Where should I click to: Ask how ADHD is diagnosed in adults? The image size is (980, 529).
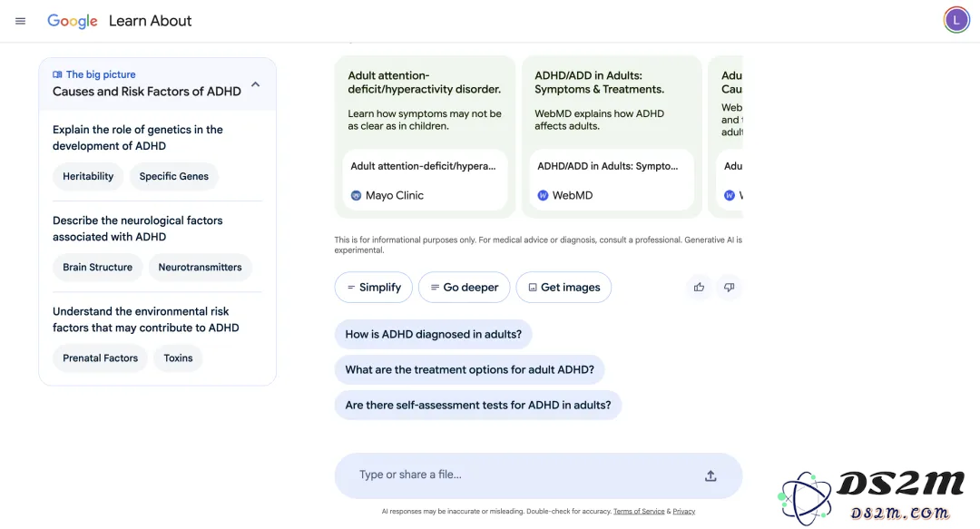coord(433,335)
